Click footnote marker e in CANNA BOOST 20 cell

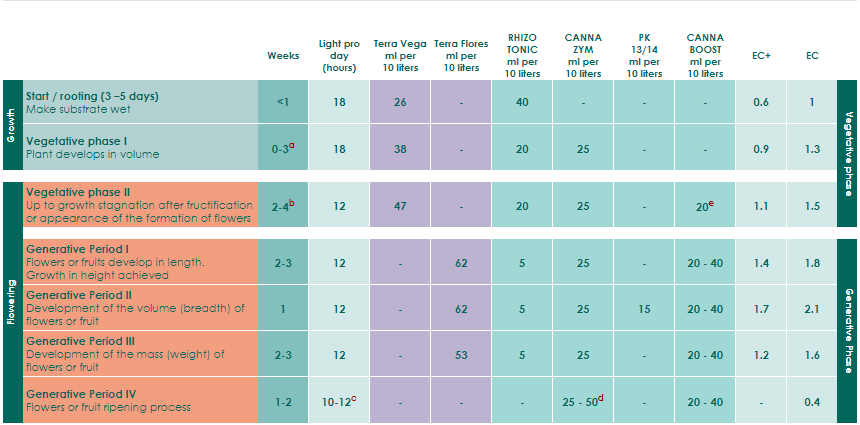point(711,203)
